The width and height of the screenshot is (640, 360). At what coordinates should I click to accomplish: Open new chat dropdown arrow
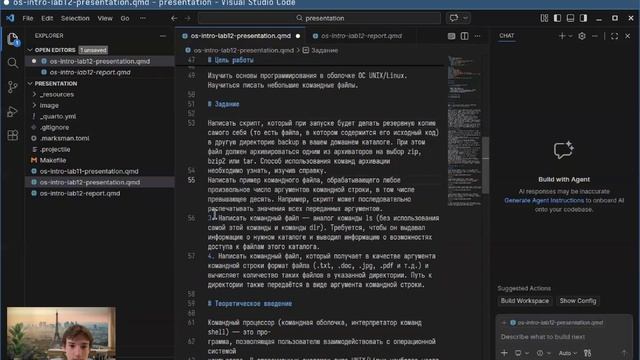coord(570,36)
